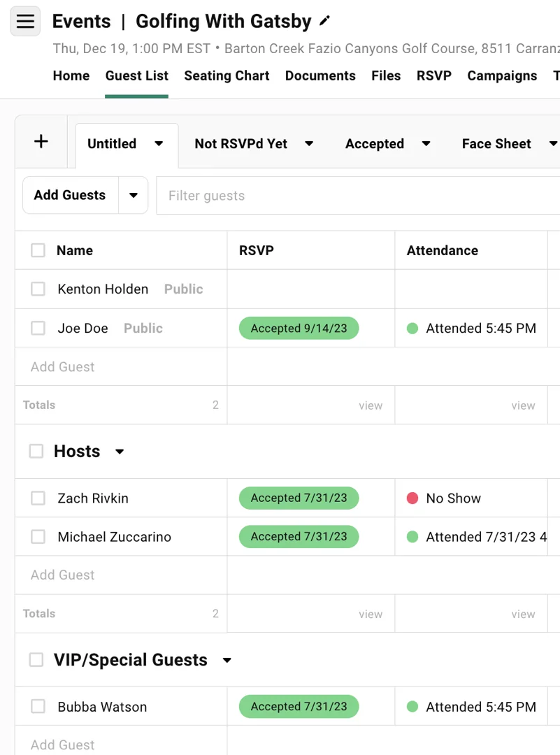Click the Name column header

coord(75,250)
